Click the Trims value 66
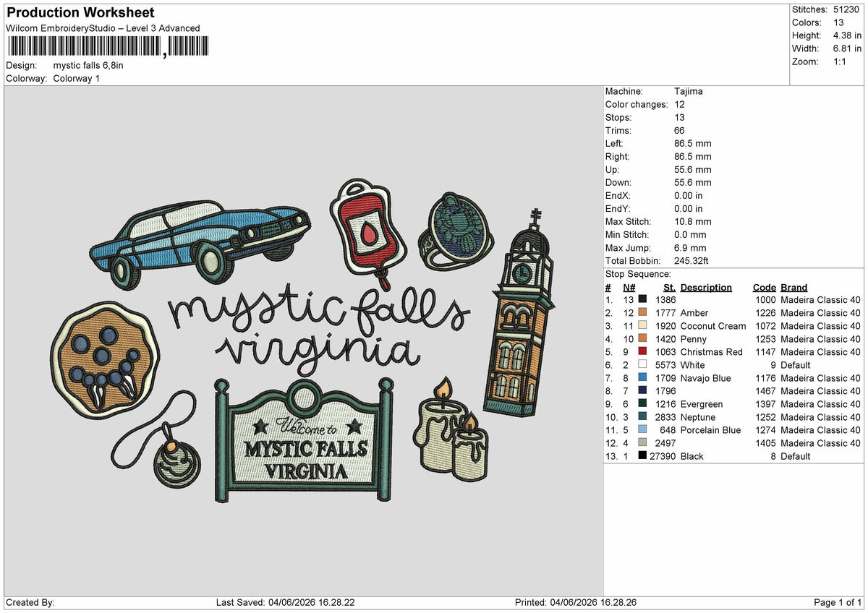Viewport: 868px width, 613px height. 679,130
